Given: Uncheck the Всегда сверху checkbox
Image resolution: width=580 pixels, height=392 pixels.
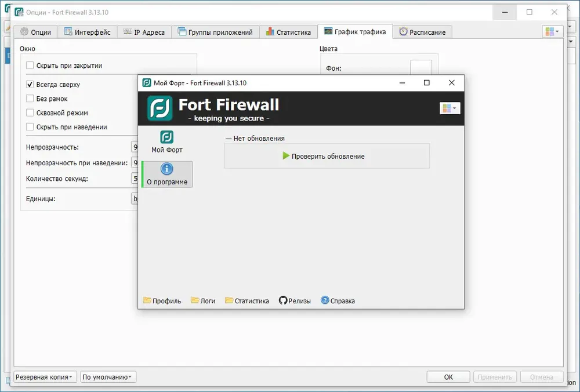Looking at the screenshot, I should pyautogui.click(x=30, y=84).
